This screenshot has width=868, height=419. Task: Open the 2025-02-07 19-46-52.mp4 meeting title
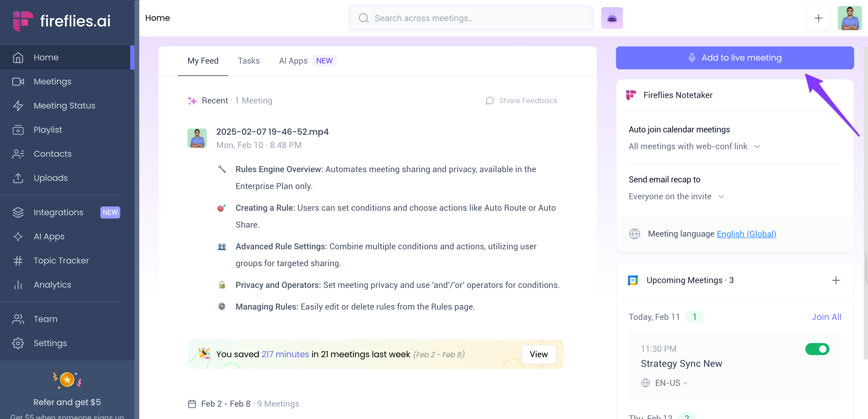272,132
